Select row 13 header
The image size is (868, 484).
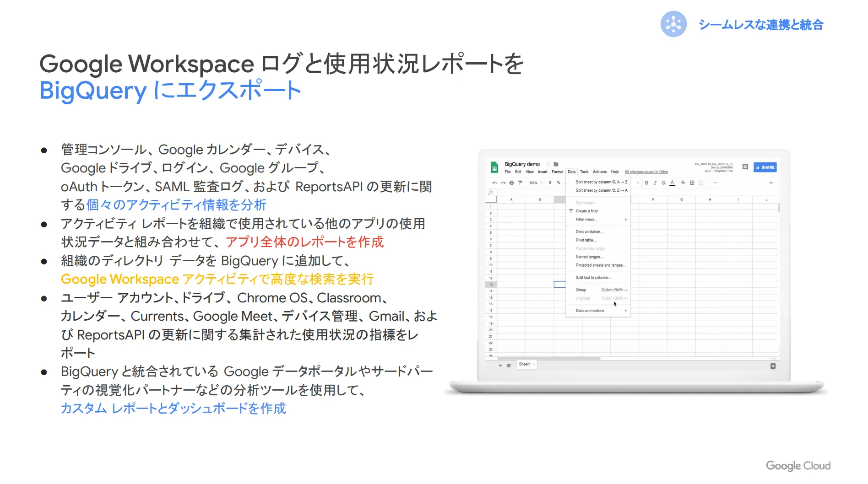pos(491,285)
